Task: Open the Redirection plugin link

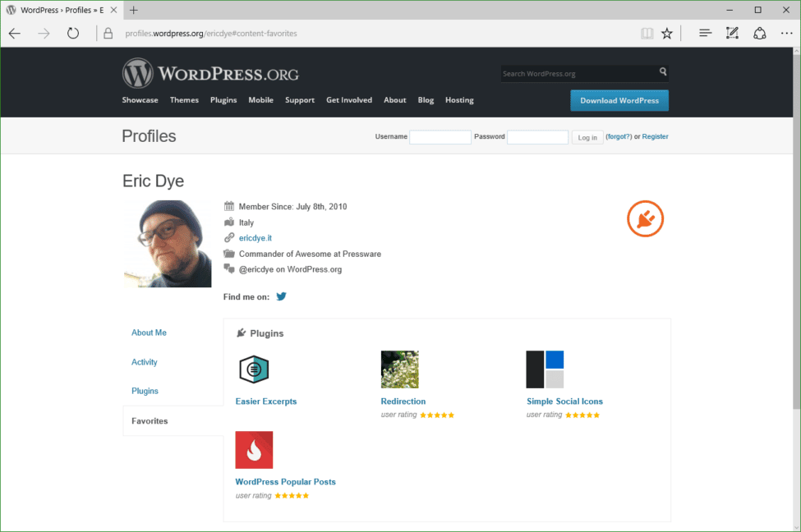Action: point(403,401)
